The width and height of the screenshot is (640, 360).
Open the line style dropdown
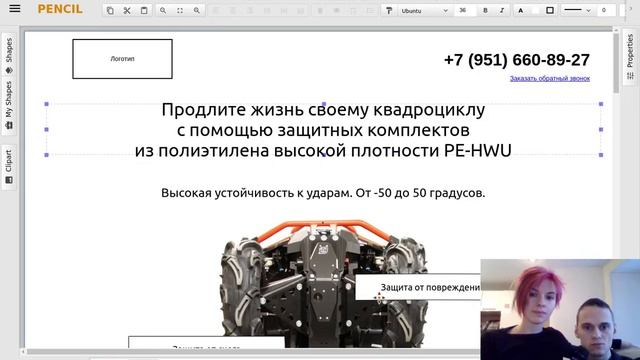click(578, 10)
